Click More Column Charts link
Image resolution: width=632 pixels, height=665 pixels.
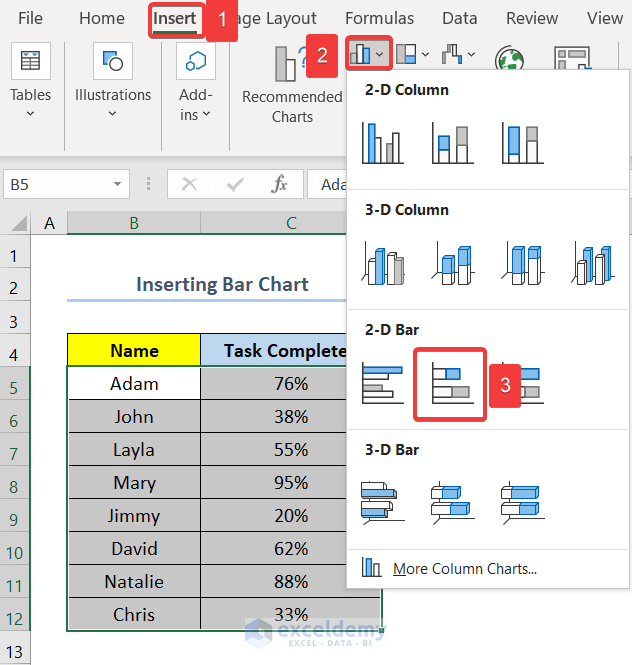click(465, 568)
